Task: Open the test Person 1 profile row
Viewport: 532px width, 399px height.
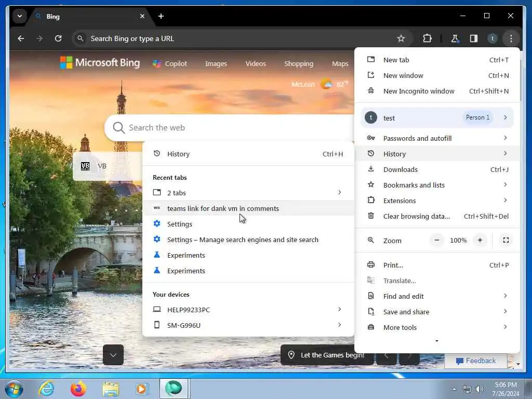Action: (x=437, y=118)
